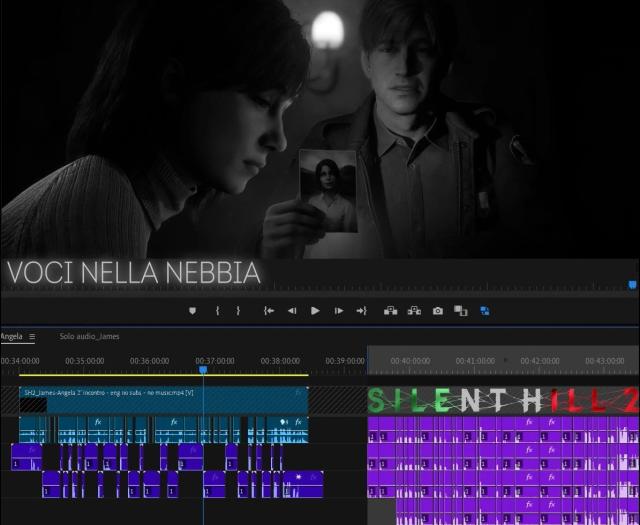Open the Angela sequence panel menu

coord(32,337)
